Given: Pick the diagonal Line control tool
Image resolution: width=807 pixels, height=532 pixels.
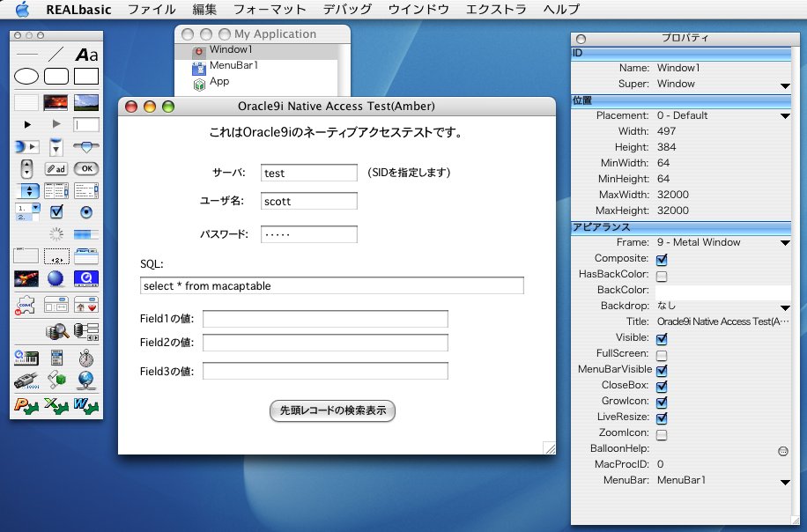Looking at the screenshot, I should click(56, 54).
